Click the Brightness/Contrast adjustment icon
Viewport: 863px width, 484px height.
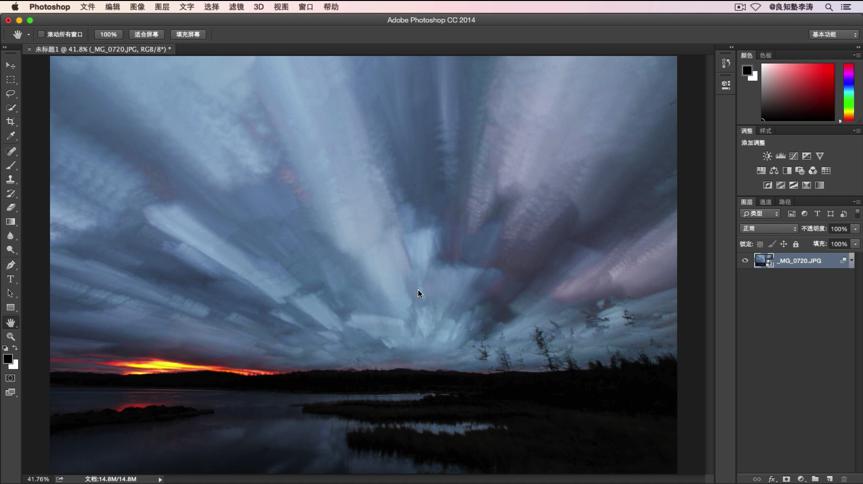click(x=767, y=156)
